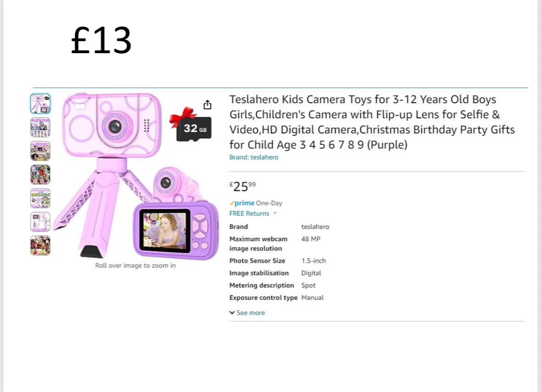This screenshot has width=541, height=392.
Task: Click the Teslahero Kids Camera product title
Action: (x=372, y=122)
